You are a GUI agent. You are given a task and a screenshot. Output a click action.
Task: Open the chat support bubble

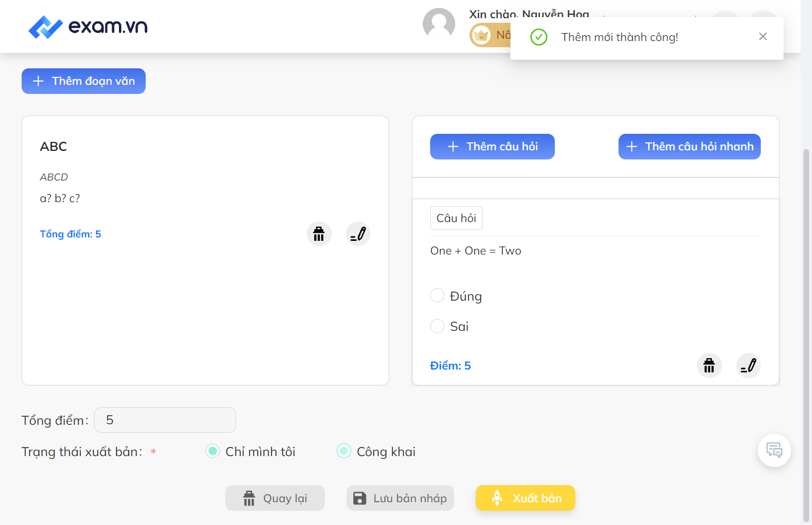tap(774, 450)
